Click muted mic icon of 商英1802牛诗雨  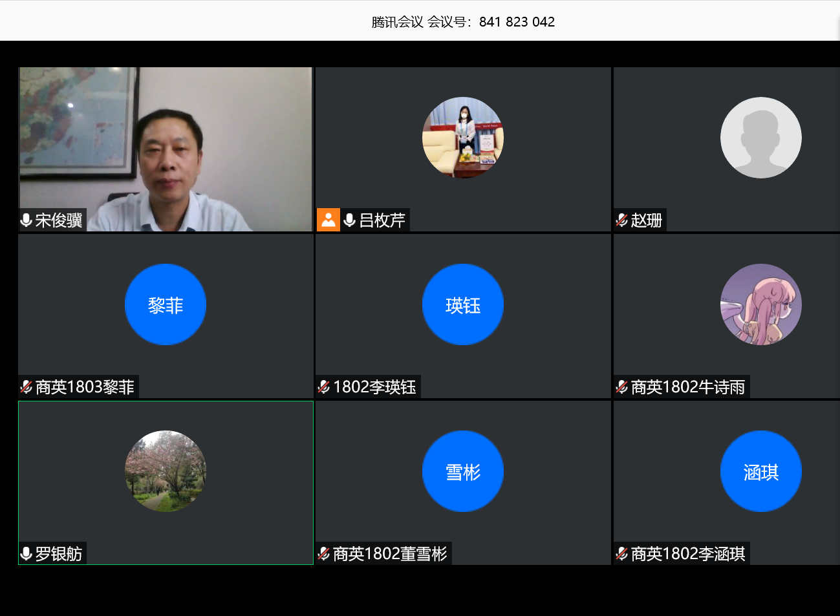[x=621, y=387]
